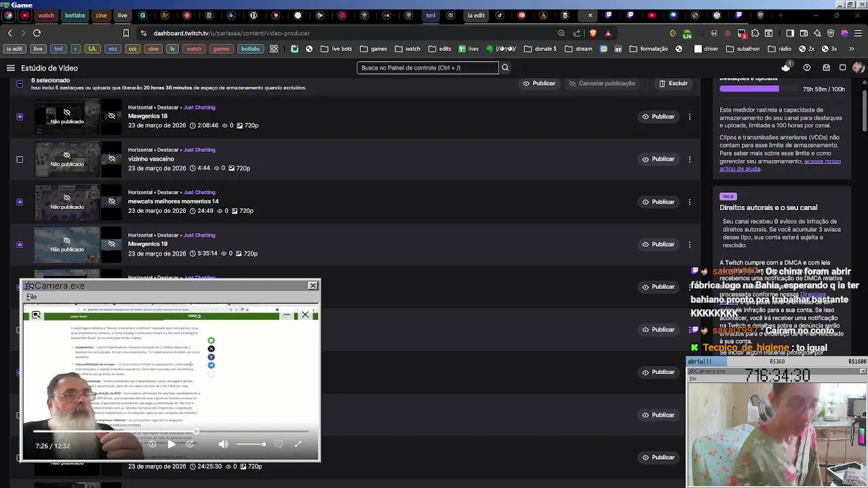Click the Just Chatting link on Mewgenics 18
Image resolution: width=868 pixels, height=488 pixels.
click(x=199, y=107)
